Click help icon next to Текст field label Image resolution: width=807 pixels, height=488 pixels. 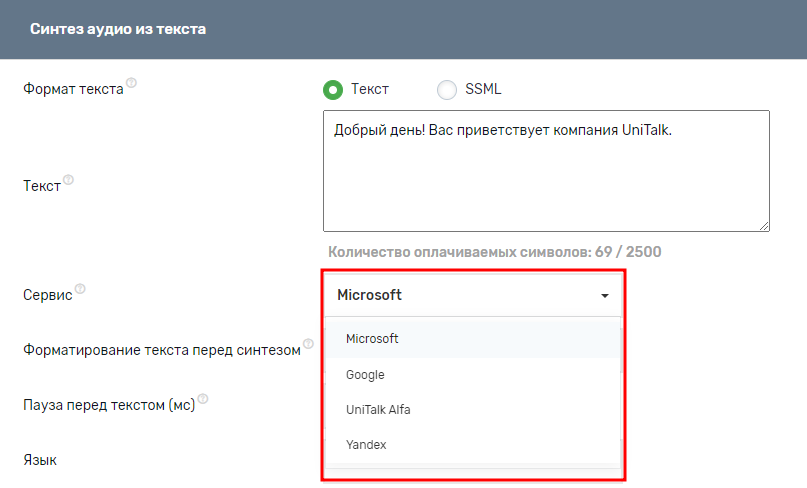click(69, 181)
